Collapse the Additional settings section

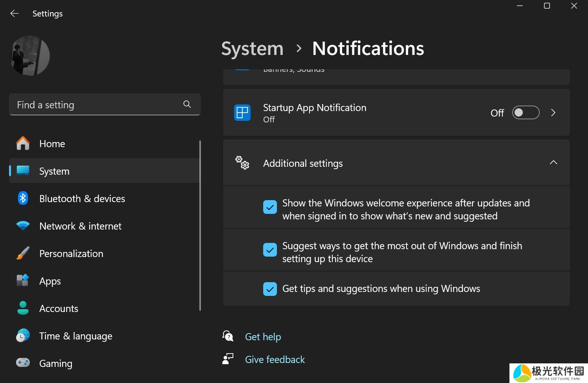click(553, 163)
